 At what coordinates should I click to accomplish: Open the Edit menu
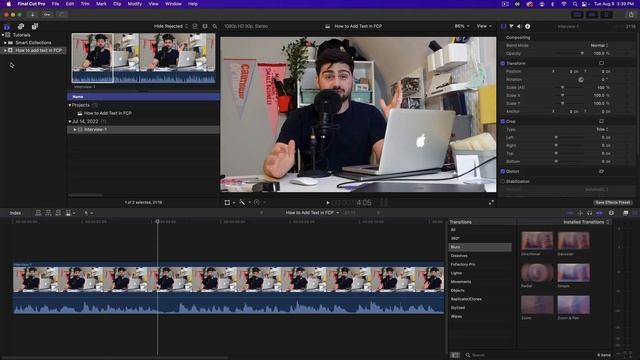click(70, 4)
